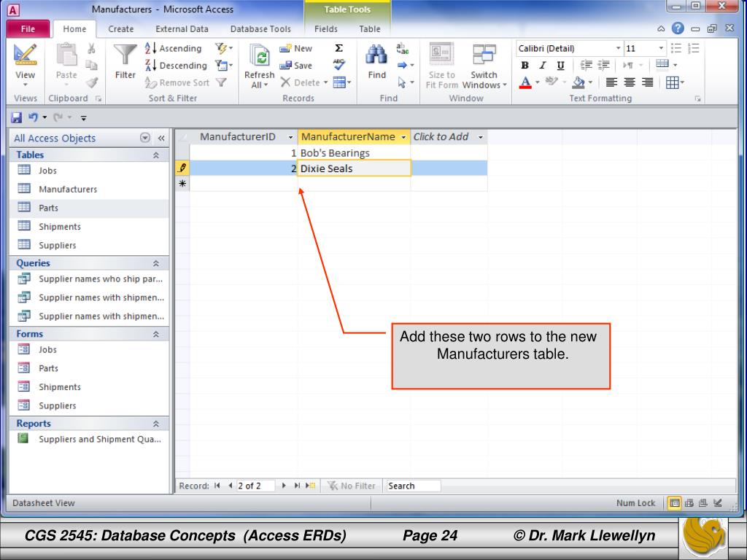Sort Descending in Sort & Filter
The width and height of the screenshot is (747, 560).
(176, 65)
